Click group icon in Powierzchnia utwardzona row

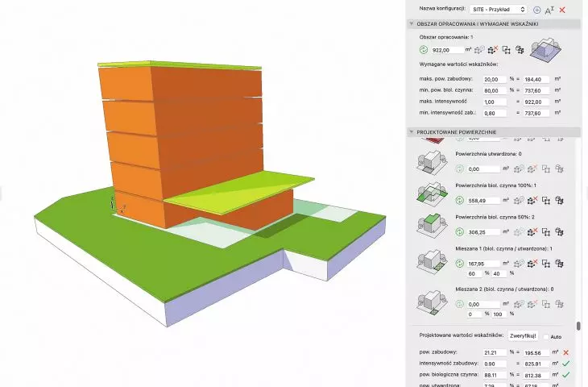tap(560, 169)
